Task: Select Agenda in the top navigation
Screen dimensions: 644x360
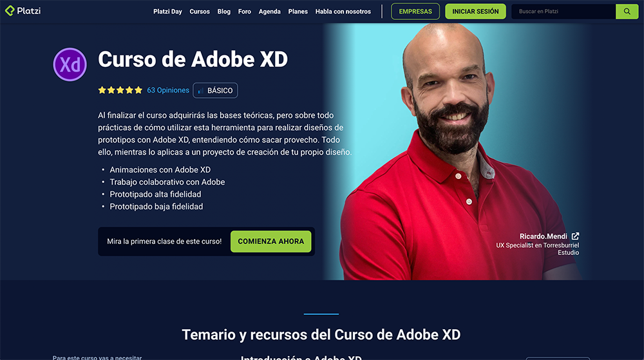Action: 269,12
